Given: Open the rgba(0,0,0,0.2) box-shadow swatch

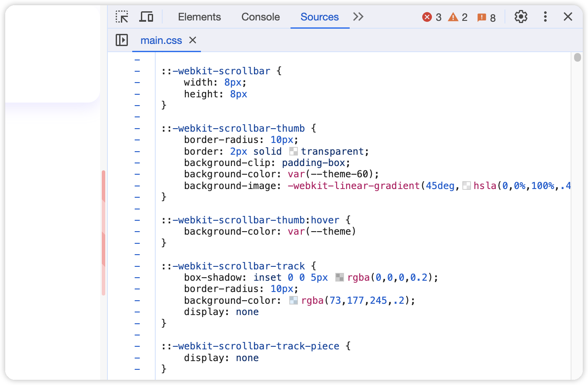Looking at the screenshot, I should 340,278.
